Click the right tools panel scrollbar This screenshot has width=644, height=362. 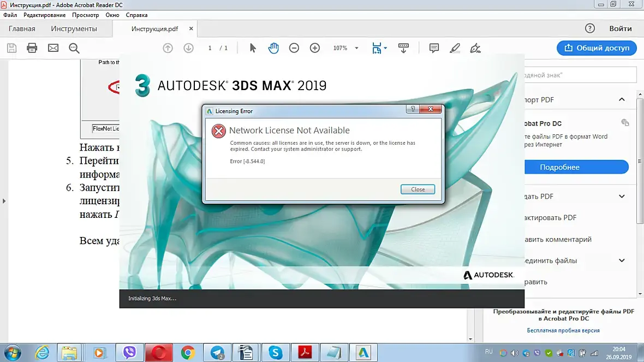(x=640, y=160)
